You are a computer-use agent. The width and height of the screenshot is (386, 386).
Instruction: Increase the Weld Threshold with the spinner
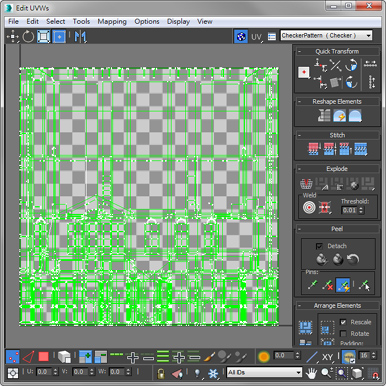(x=361, y=208)
